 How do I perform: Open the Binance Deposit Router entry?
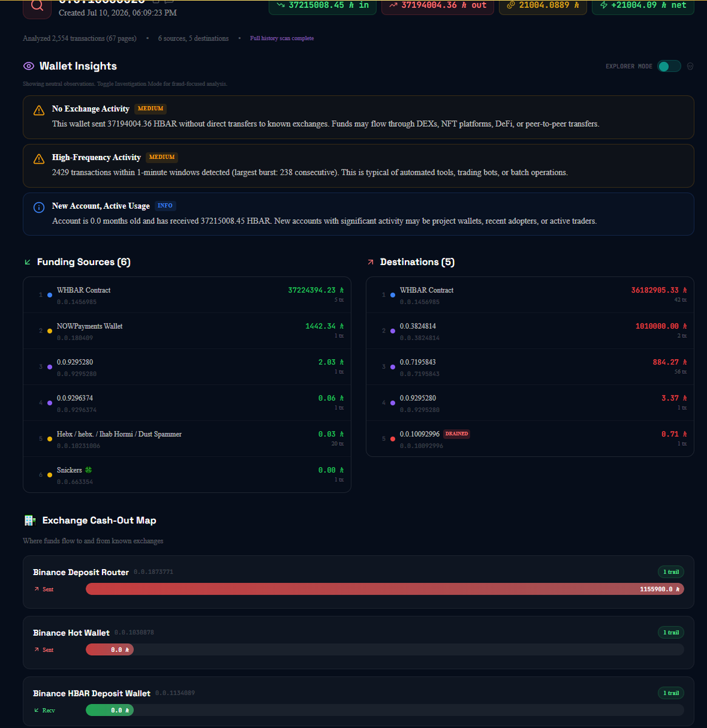(x=359, y=582)
